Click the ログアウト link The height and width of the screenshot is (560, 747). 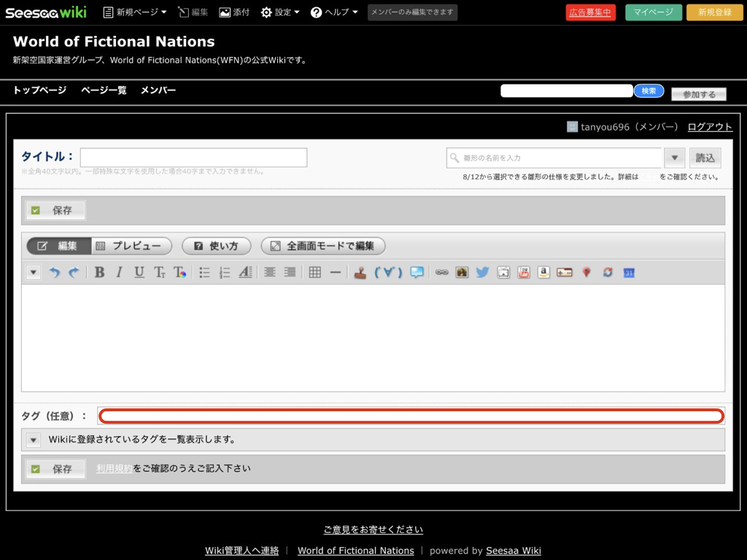(710, 127)
